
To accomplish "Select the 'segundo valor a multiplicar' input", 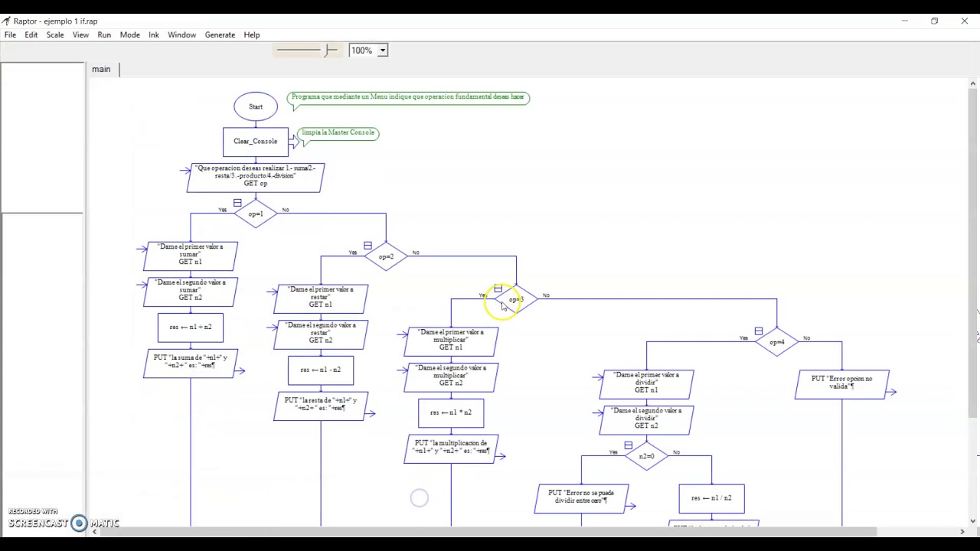I will click(451, 377).
